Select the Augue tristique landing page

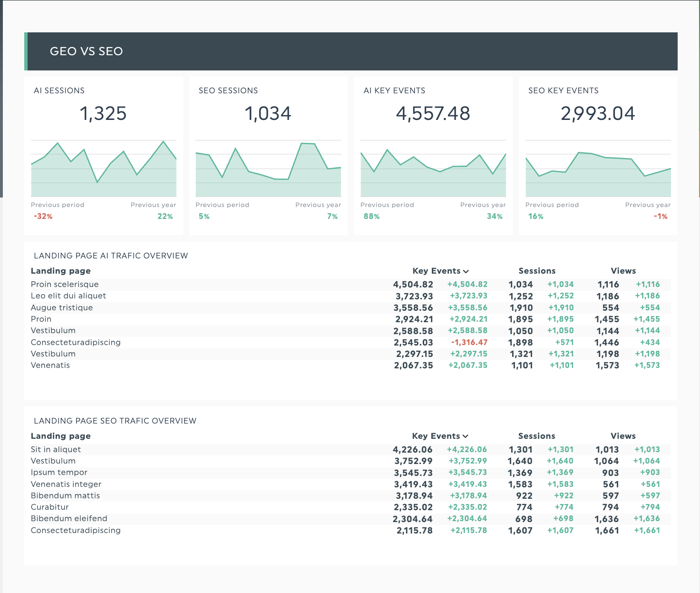(62, 307)
